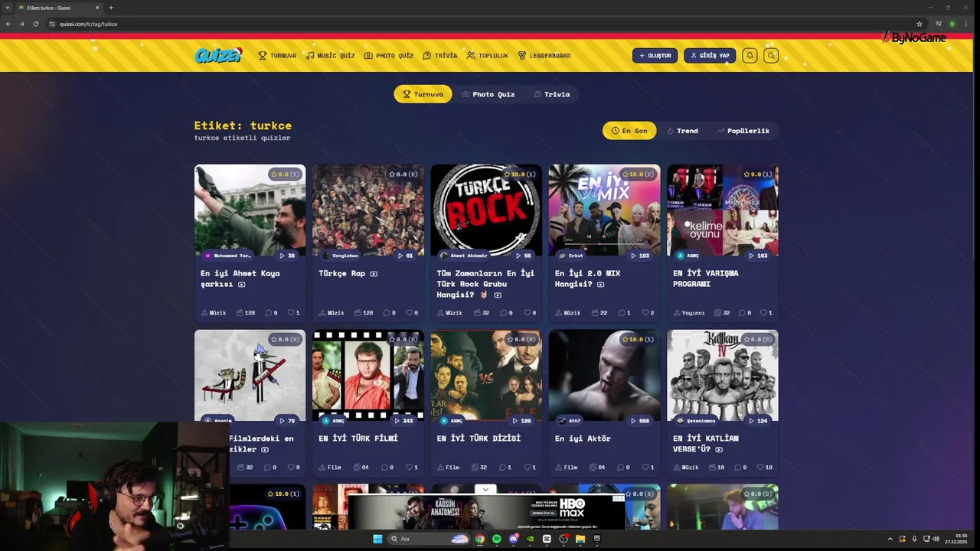Reload the page in browser
Viewport: 980px width, 551px height.
(x=35, y=24)
